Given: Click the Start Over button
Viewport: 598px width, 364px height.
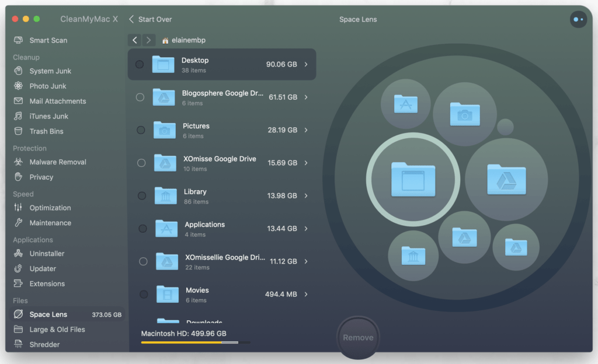Looking at the screenshot, I should [x=150, y=19].
